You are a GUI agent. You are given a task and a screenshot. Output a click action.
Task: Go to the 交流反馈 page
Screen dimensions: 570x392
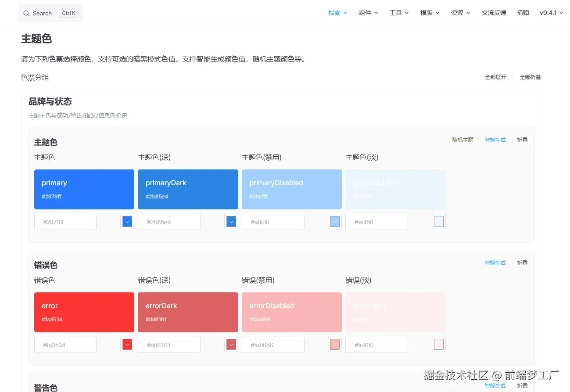tap(494, 13)
